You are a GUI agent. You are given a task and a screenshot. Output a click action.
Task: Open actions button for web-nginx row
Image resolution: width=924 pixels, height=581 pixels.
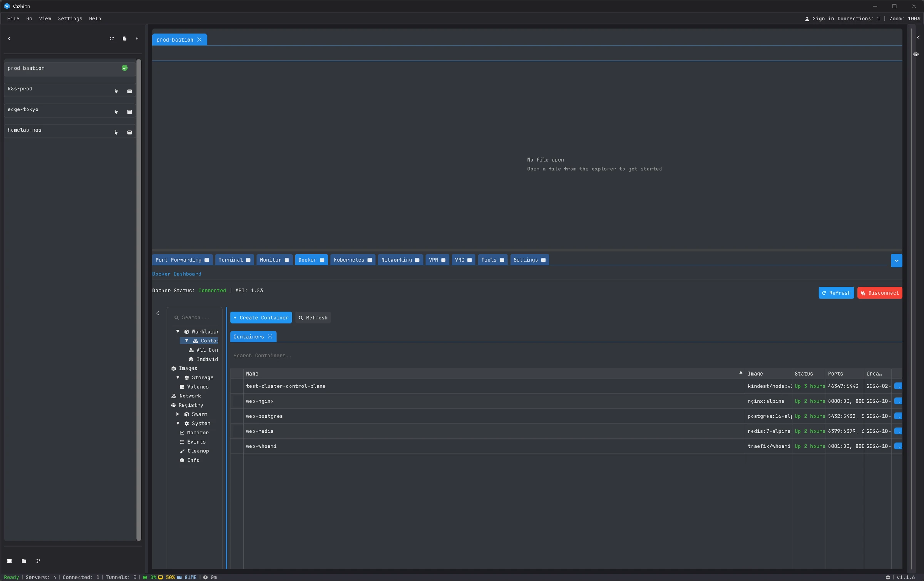[x=898, y=401]
